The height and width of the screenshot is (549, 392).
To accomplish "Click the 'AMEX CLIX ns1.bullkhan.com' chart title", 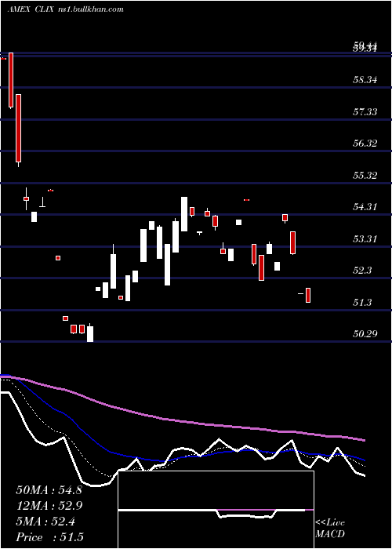I will tap(65, 9).
